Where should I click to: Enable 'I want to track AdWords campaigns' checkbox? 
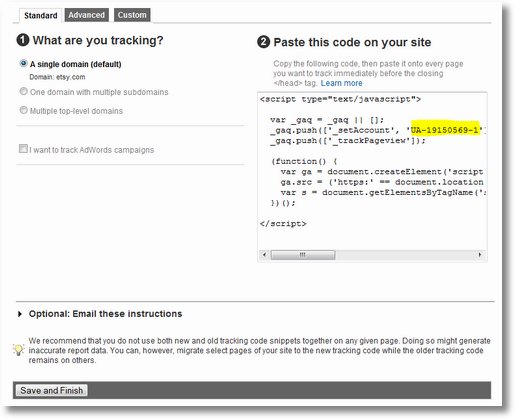[23, 148]
